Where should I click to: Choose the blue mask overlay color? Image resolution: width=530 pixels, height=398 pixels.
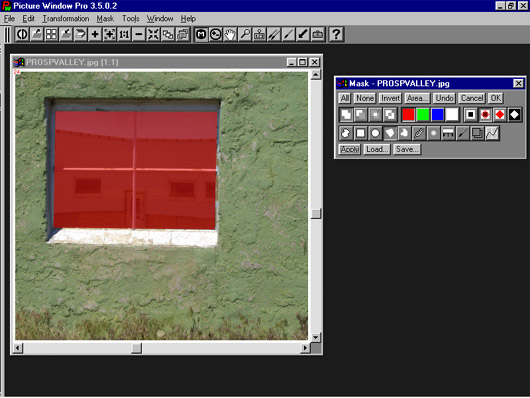[437, 115]
